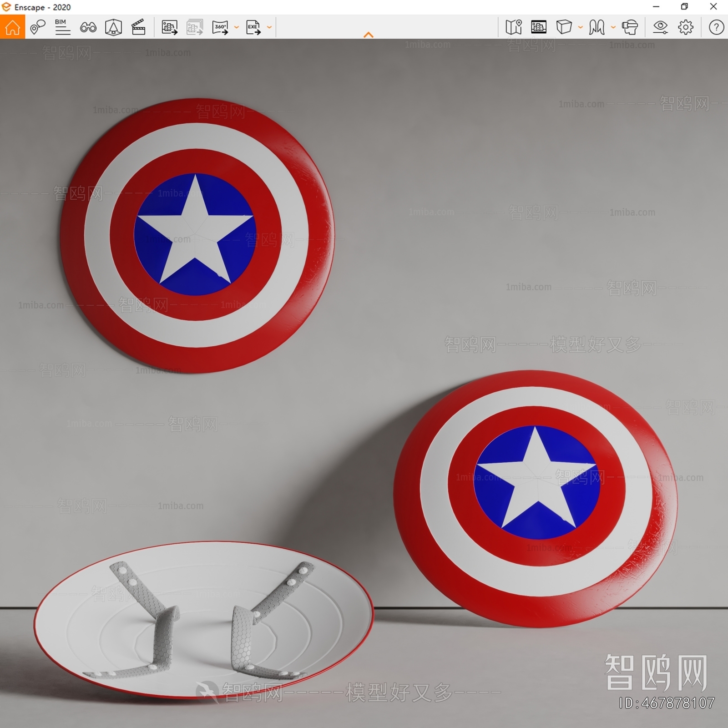
Task: Open the mini-map icon
Action: [x=514, y=27]
